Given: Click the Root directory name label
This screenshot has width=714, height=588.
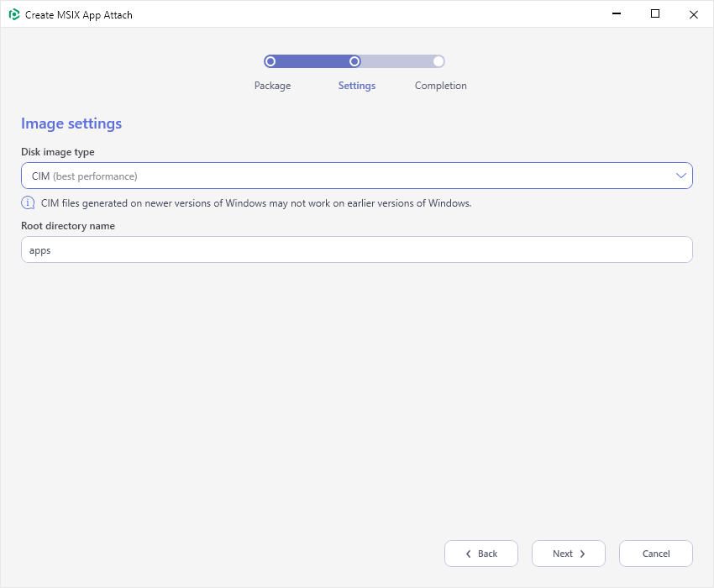Looking at the screenshot, I should [x=68, y=226].
